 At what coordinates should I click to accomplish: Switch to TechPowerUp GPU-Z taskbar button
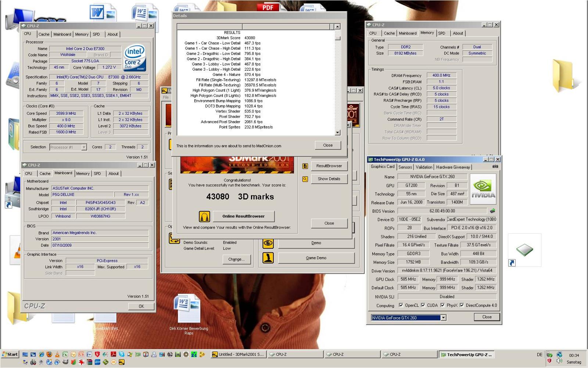(466, 355)
